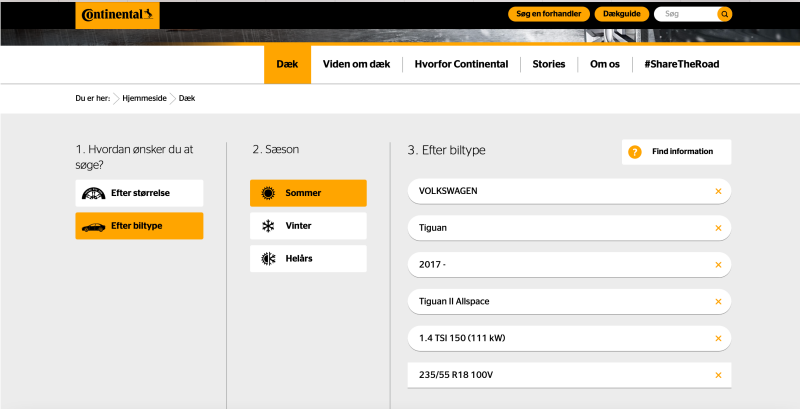
Task: Click the question mark help icon
Action: (634, 151)
